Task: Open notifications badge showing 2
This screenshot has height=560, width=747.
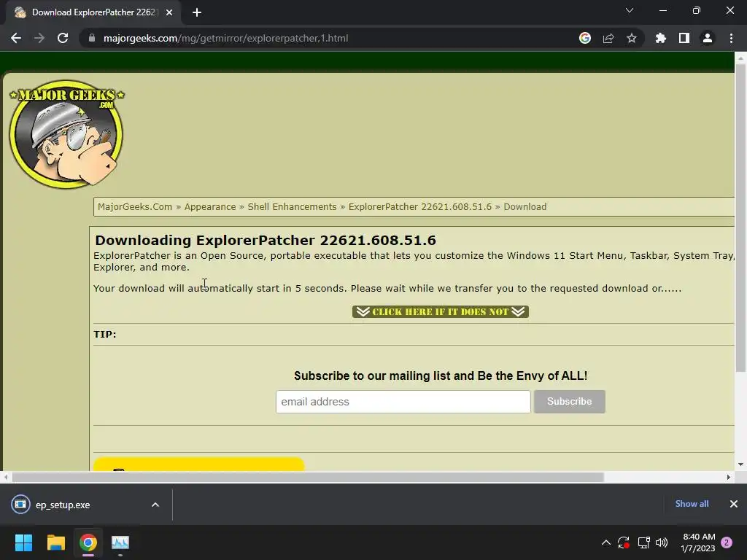Action: coord(727,542)
